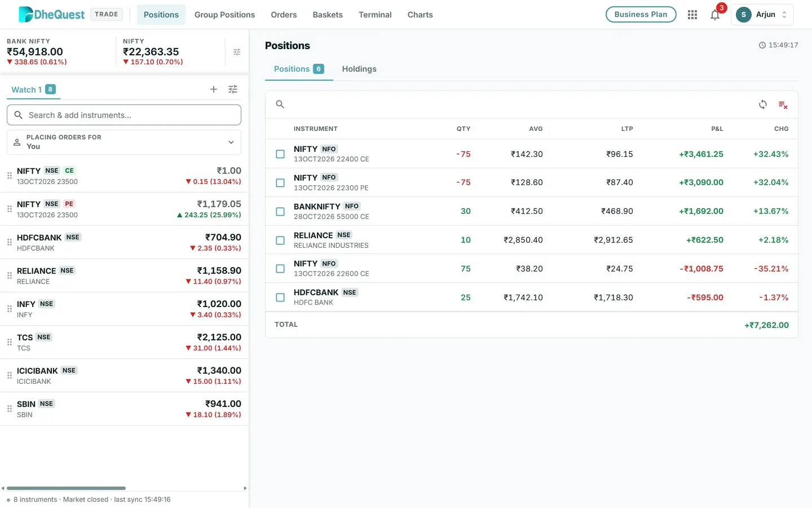Select checkbox for NIFTY 22600 CE position
The image size is (812, 508).
(280, 269)
